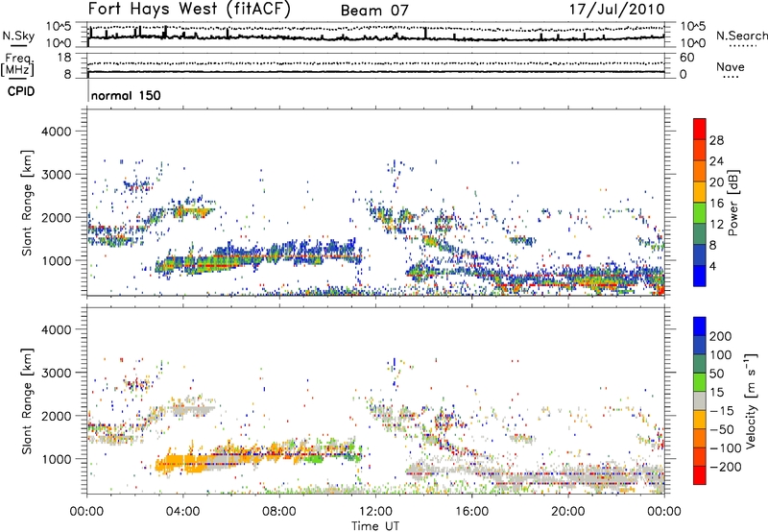Screen dimensions: 768x532
Task: Click the power colorbar value 16
Action: tap(716, 204)
